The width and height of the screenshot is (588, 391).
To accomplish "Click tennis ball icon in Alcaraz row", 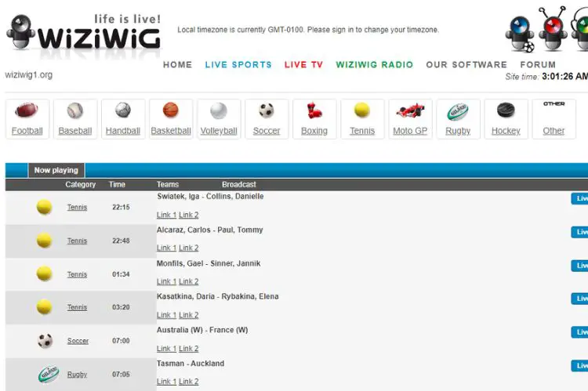I will 44,241.
